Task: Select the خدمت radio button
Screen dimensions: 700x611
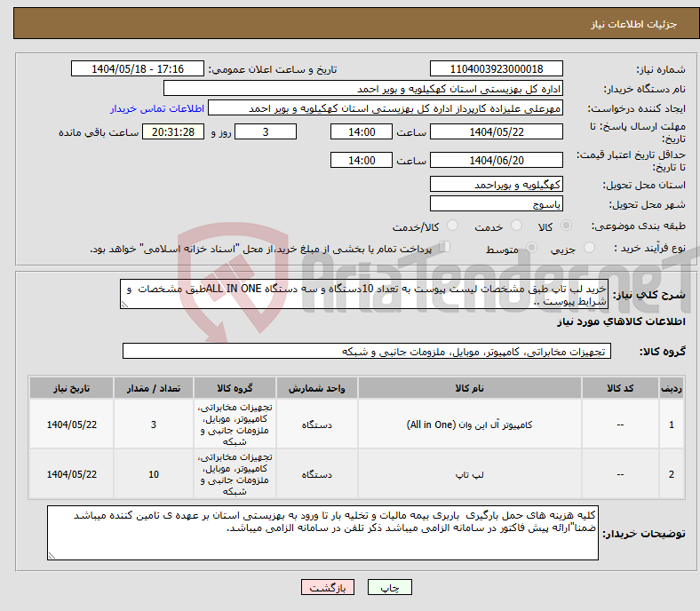Action: click(516, 226)
